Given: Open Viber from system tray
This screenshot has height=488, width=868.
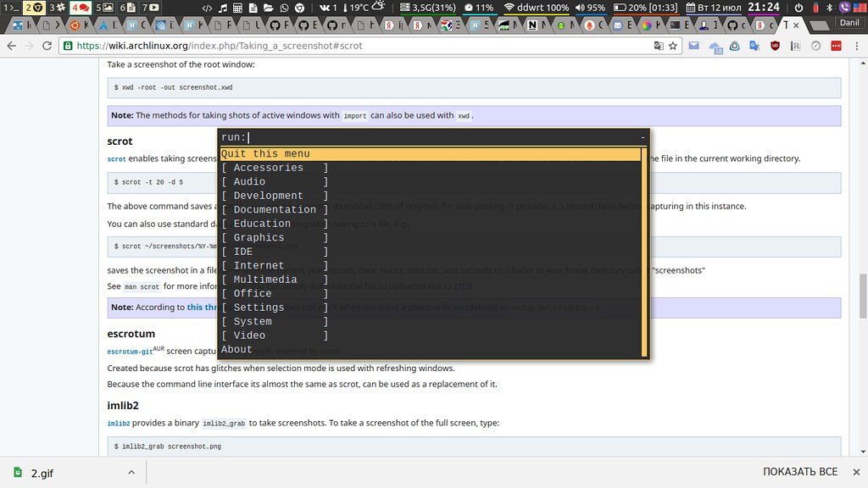Looking at the screenshot, I should click(844, 8).
